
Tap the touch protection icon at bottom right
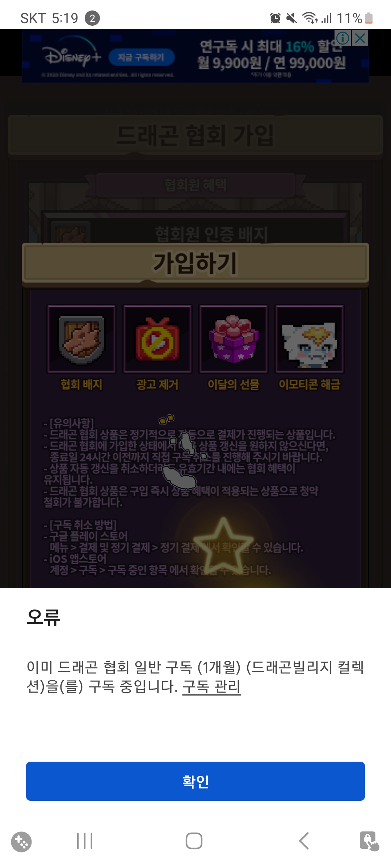coord(369,841)
